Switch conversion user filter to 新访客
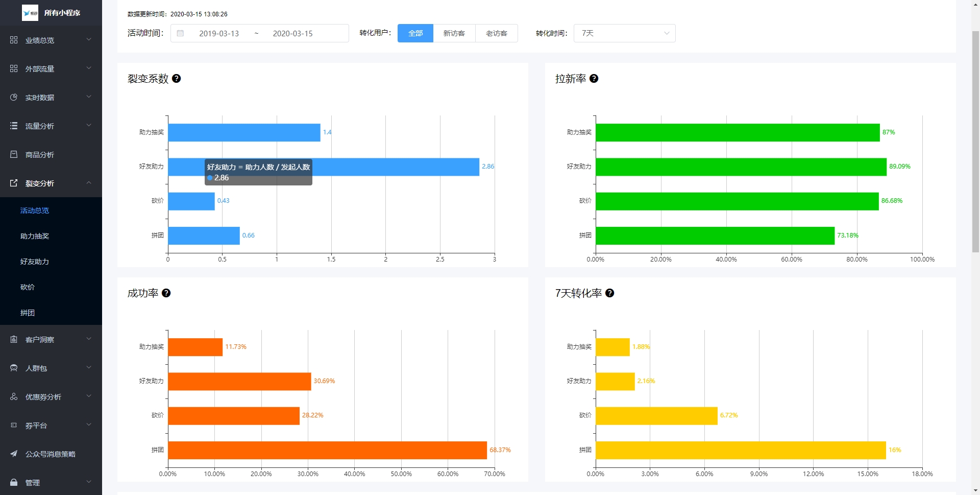 pyautogui.click(x=454, y=33)
